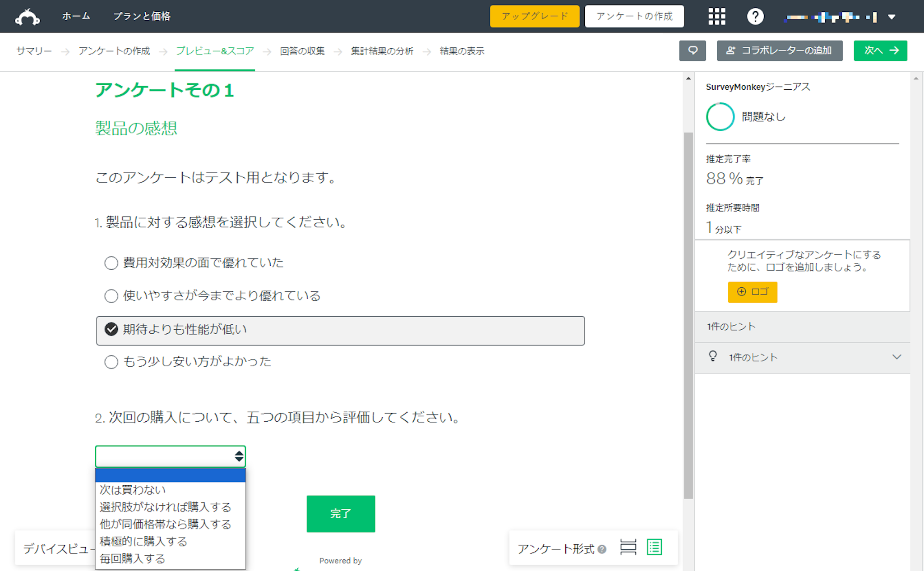Select the classic list format icon
Screen dimensions: 924x571
[654, 547]
